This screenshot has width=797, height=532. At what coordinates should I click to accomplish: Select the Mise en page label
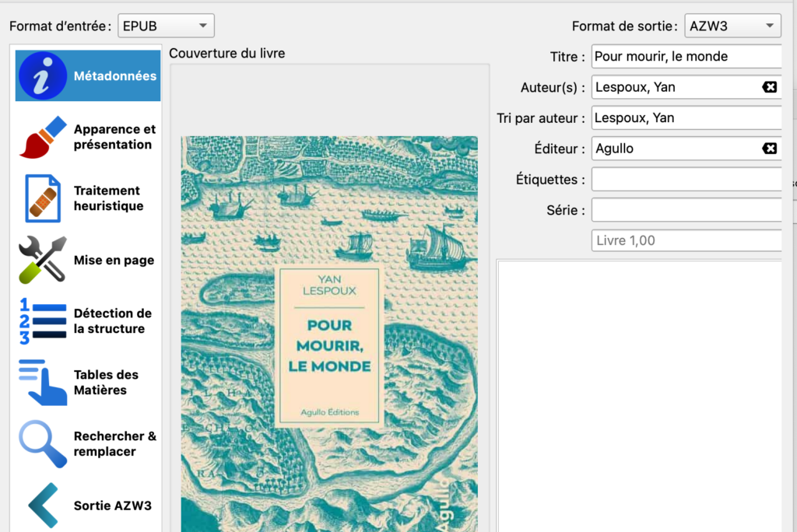coord(114,260)
